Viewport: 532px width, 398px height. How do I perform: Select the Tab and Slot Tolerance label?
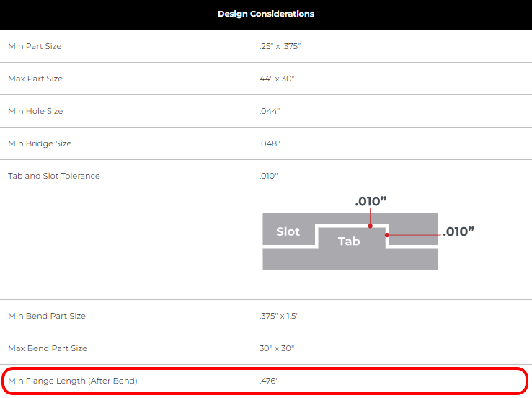(54, 176)
